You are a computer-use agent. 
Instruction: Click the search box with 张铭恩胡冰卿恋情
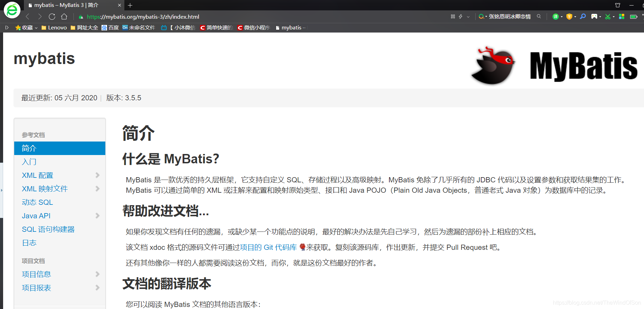click(510, 16)
